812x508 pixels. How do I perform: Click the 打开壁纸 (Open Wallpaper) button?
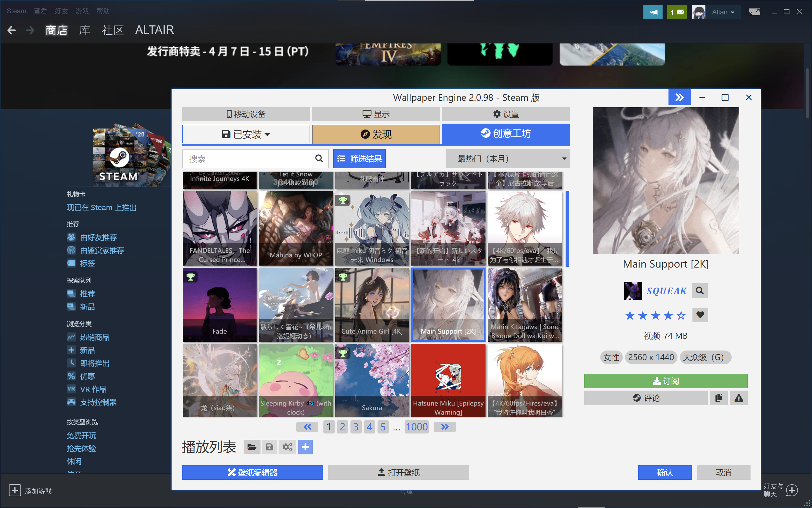coord(398,472)
